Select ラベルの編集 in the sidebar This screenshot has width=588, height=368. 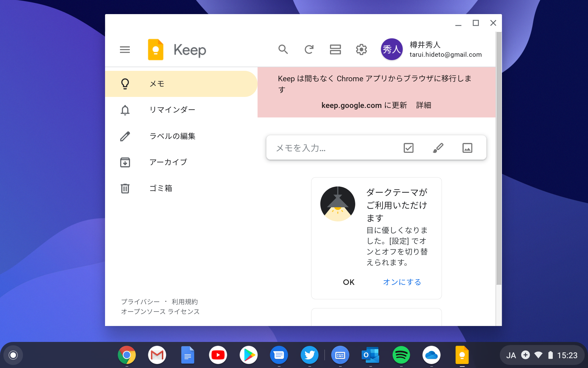coord(172,136)
